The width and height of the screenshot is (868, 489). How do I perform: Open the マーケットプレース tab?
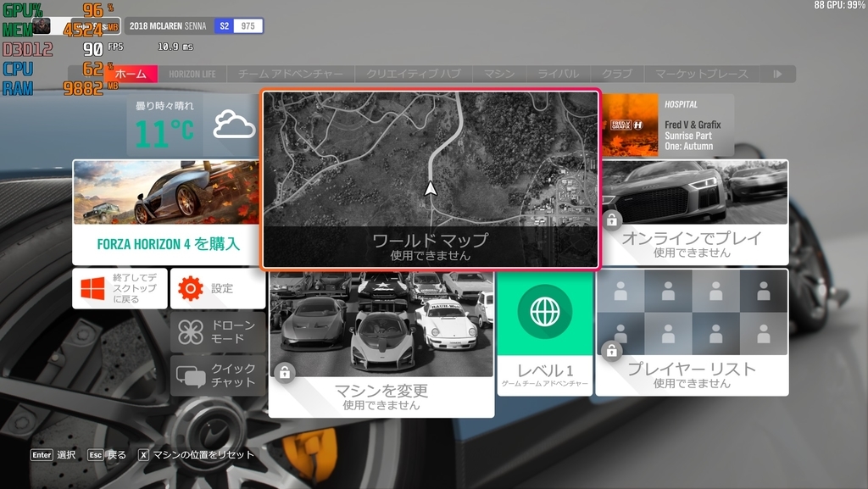click(x=701, y=74)
